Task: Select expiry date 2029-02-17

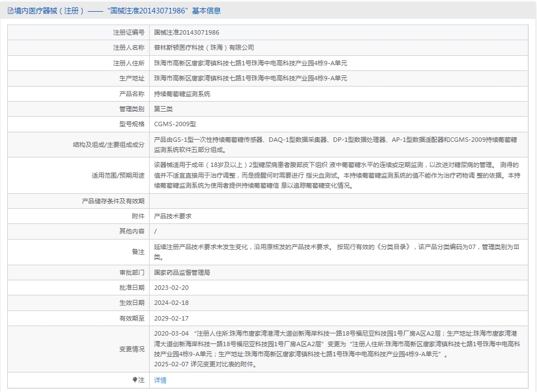Action: [171, 318]
